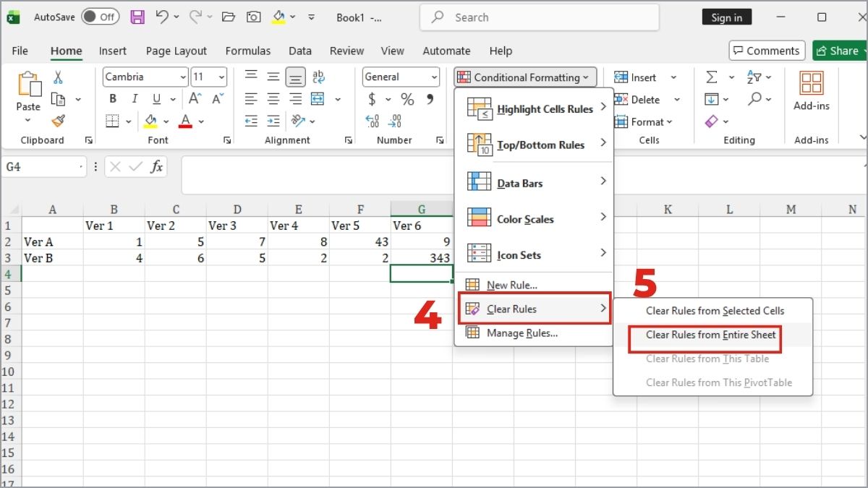Choose New Rule... menu entry
Image resolution: width=868 pixels, height=488 pixels.
534,285
